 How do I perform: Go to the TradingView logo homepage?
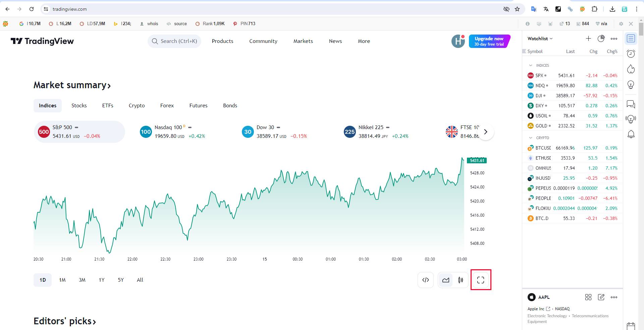42,41
